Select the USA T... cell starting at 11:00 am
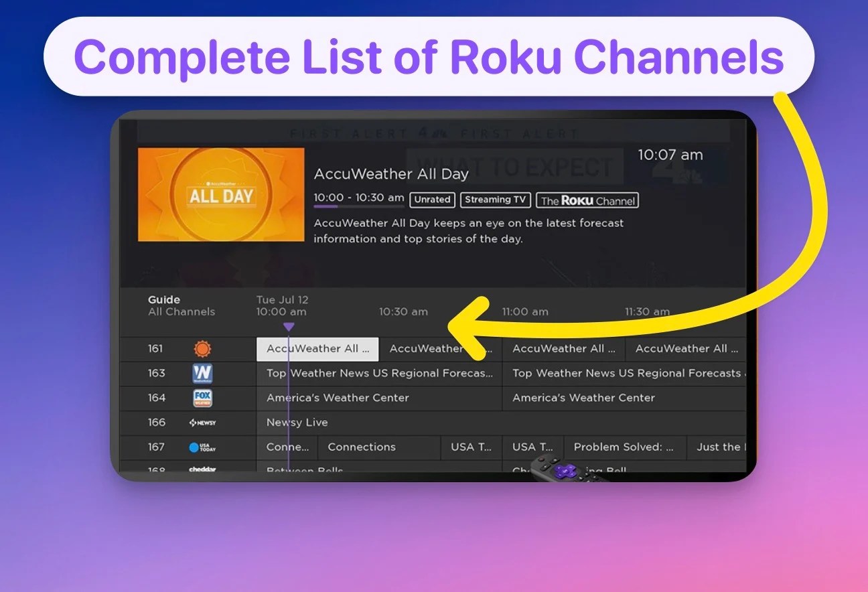The width and height of the screenshot is (868, 592). point(533,447)
